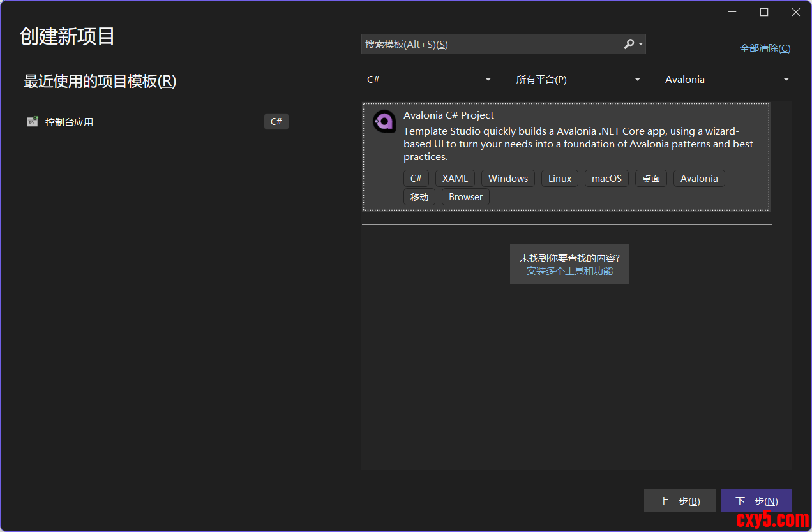Click the 安装多个工具和功能 link

[x=569, y=270]
